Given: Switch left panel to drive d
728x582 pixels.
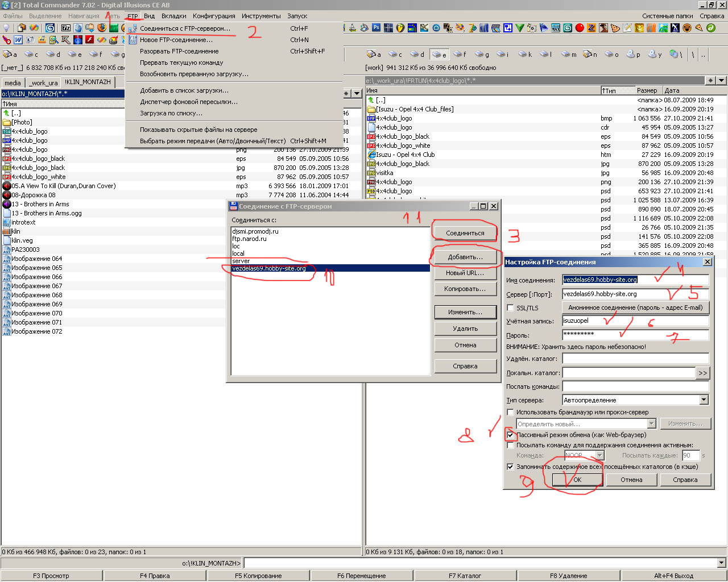Looking at the screenshot, I should pyautogui.click(x=53, y=54).
